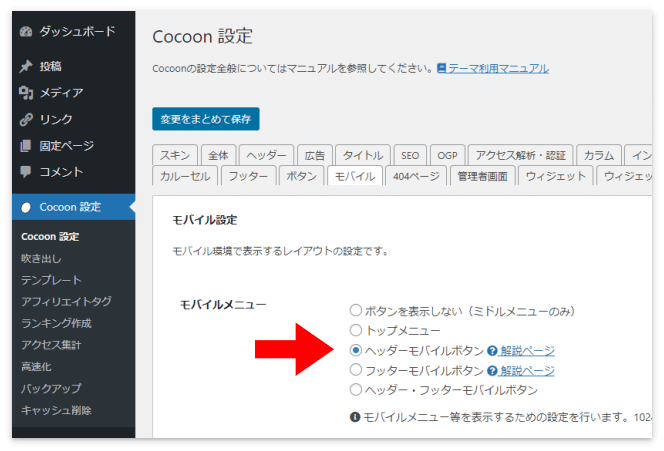
Task: Open the カラム tab
Action: tap(599, 155)
